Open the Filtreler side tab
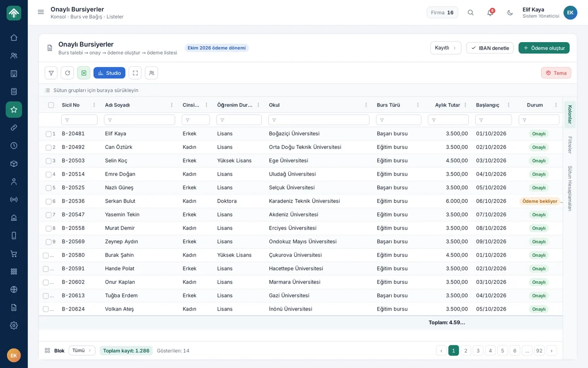Screen dimensions: 588x368 point(570,145)
